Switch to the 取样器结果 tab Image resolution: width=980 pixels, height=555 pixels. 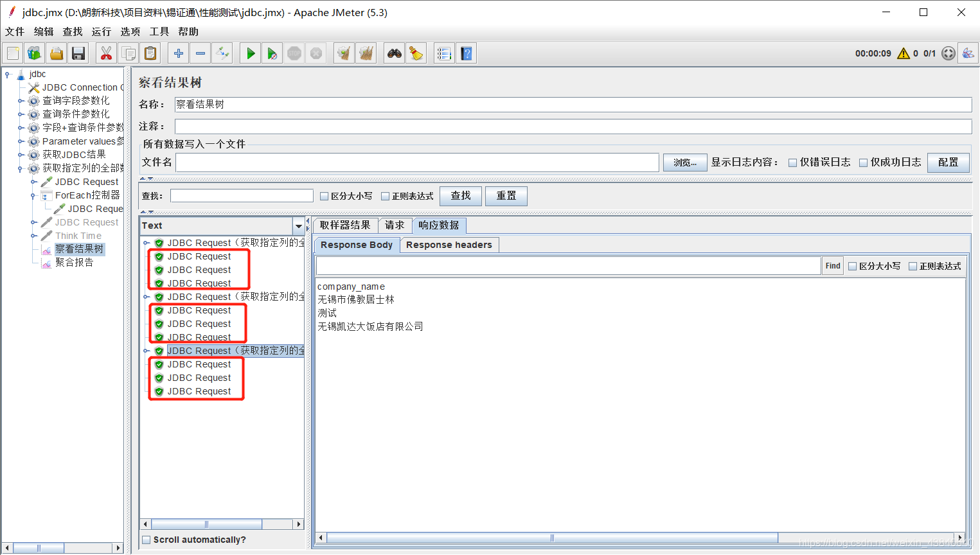345,225
